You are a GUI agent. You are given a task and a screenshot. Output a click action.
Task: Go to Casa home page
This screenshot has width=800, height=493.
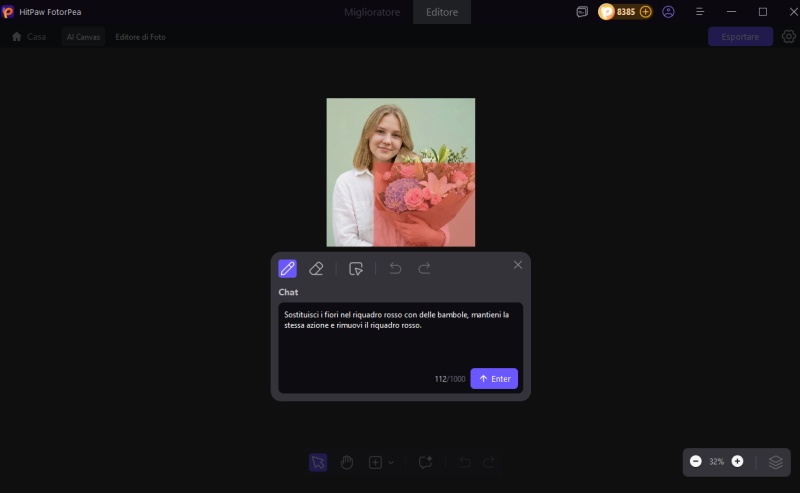click(x=29, y=37)
